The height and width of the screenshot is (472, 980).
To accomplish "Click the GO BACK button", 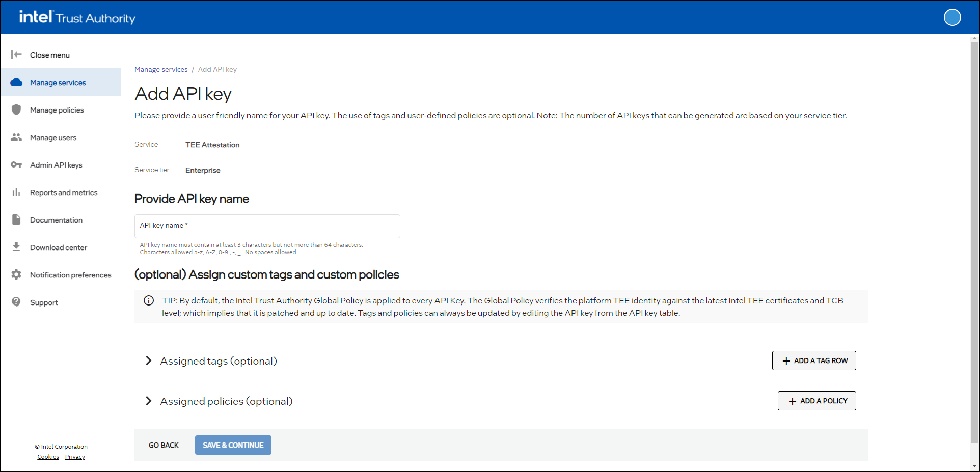I will (x=164, y=445).
